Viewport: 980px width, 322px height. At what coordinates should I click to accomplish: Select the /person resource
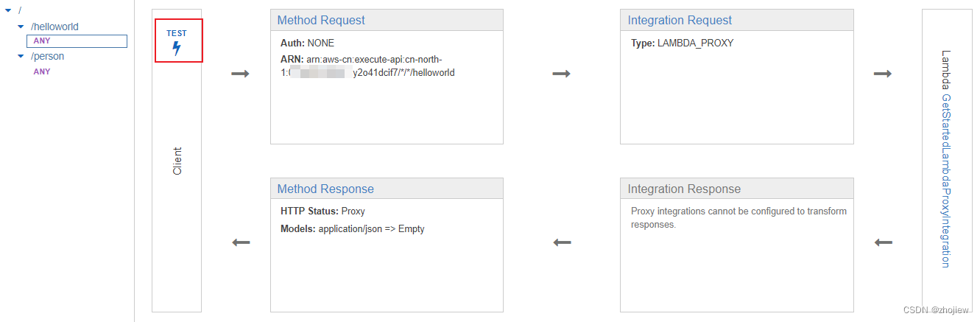[x=47, y=56]
